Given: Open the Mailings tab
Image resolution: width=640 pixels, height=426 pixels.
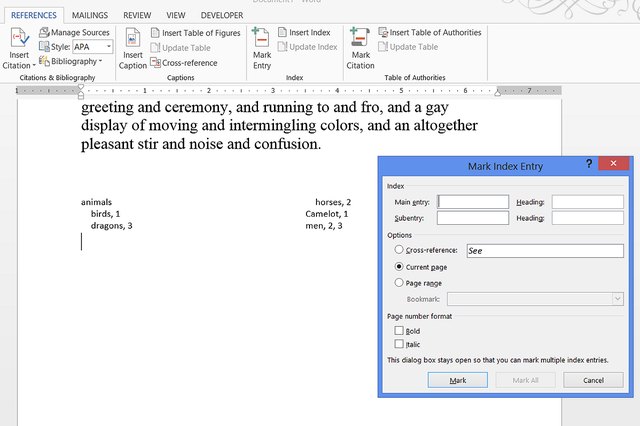Looking at the screenshot, I should [90, 16].
